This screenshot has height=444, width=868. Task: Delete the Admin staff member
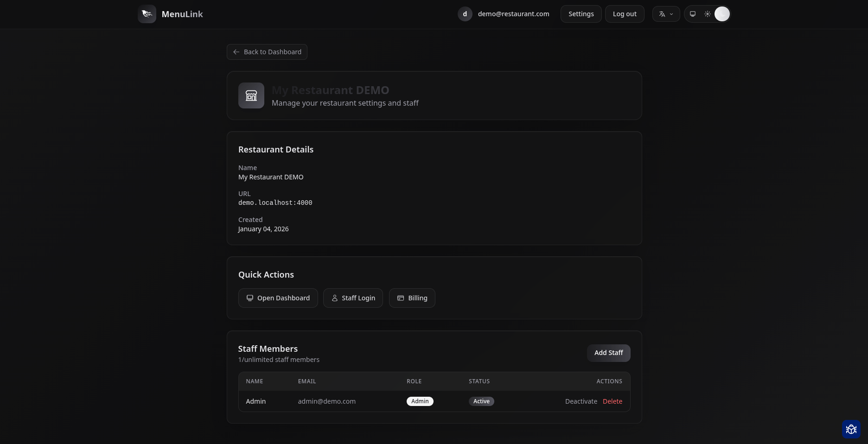[x=613, y=401]
